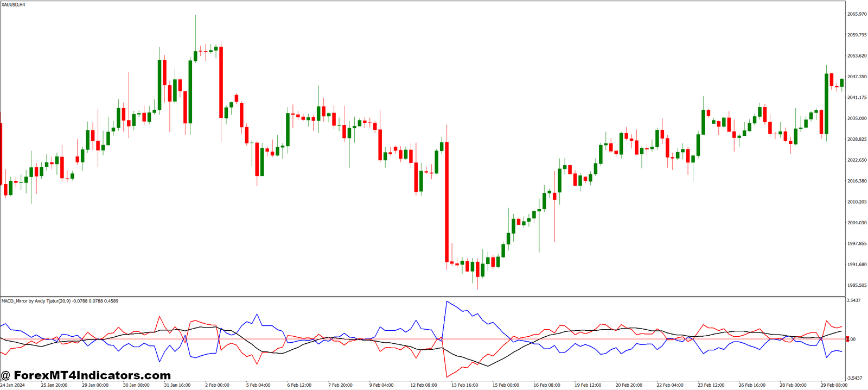Click the XAUUSD,H4 chart symbol label
The width and height of the screenshot is (868, 390).
click(x=13, y=4)
